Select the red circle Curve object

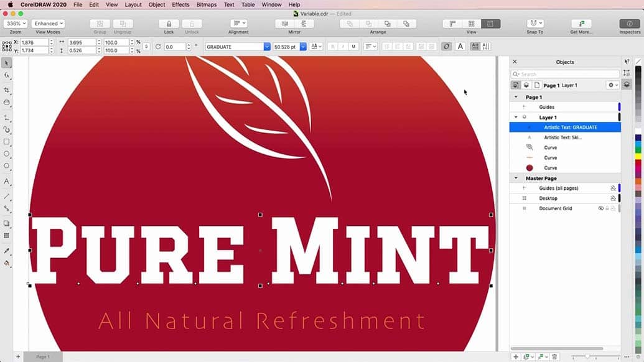pyautogui.click(x=550, y=168)
